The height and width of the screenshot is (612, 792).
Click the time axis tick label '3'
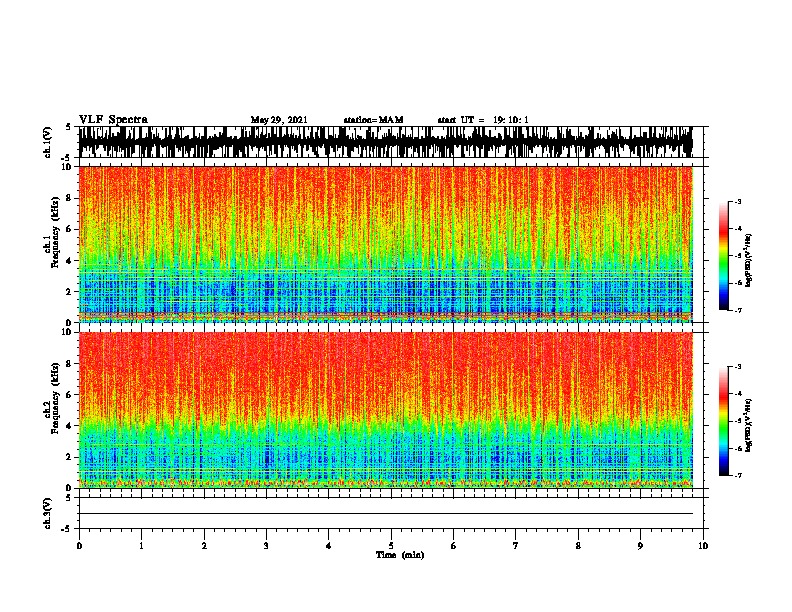[266, 546]
